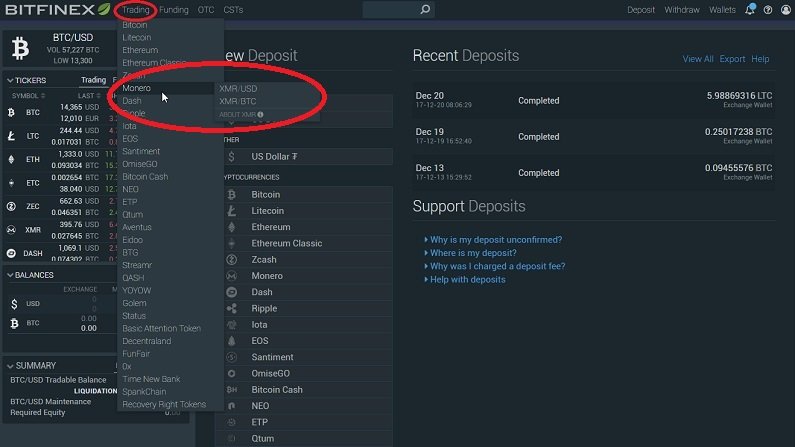Click the BTC balance icon
795x447 pixels.
[14, 323]
